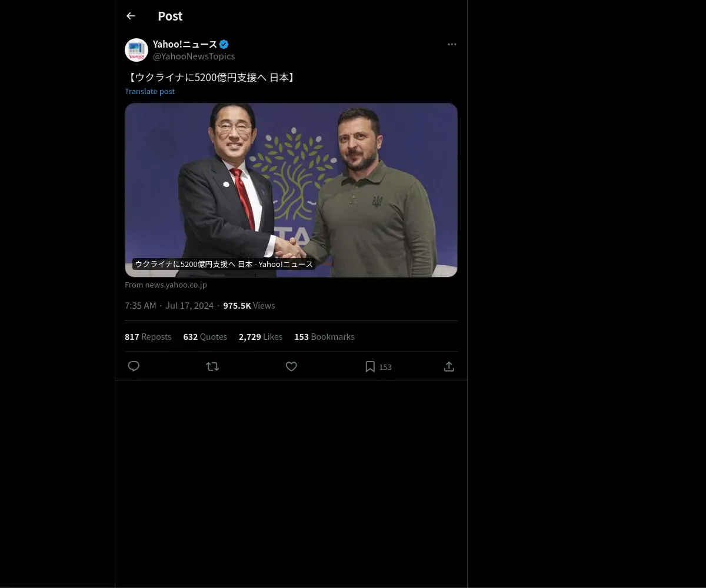Open Yahoo!ニュース profile avatar
Viewport: 706px width, 588px height.
(x=136, y=50)
